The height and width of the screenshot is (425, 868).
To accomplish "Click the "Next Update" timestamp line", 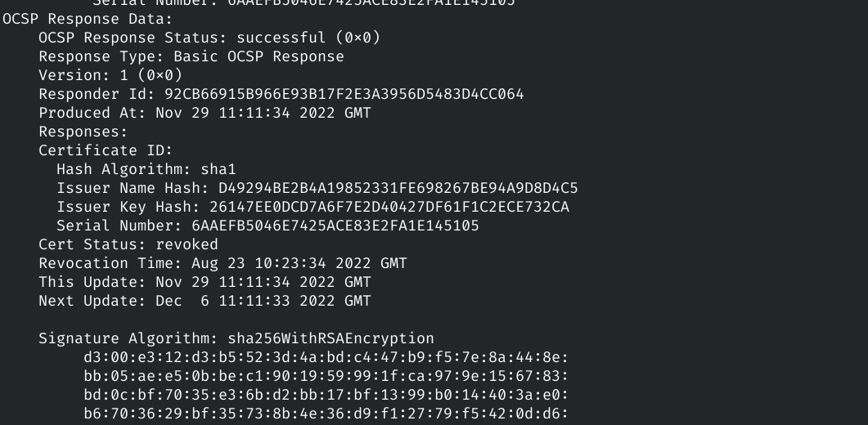I will pyautogui.click(x=205, y=301).
